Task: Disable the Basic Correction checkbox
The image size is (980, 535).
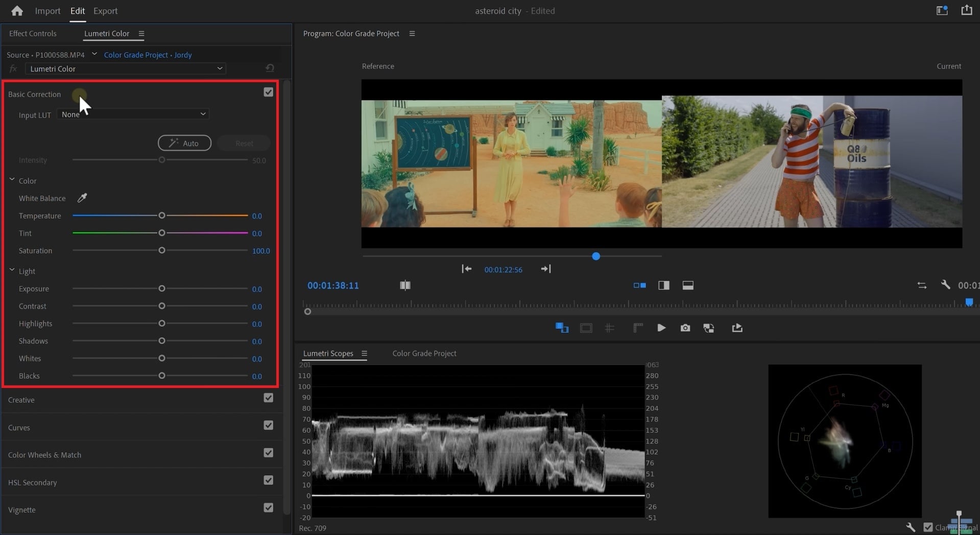Action: coord(268,92)
